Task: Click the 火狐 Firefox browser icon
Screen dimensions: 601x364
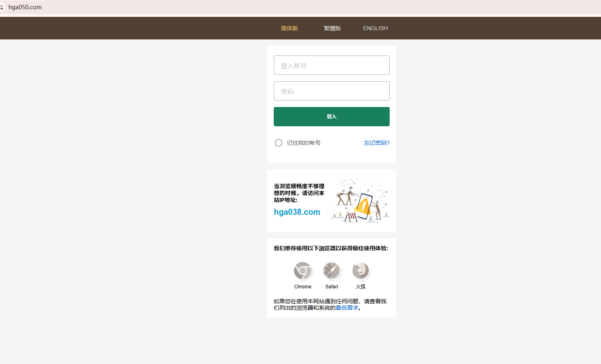Action: click(x=361, y=271)
